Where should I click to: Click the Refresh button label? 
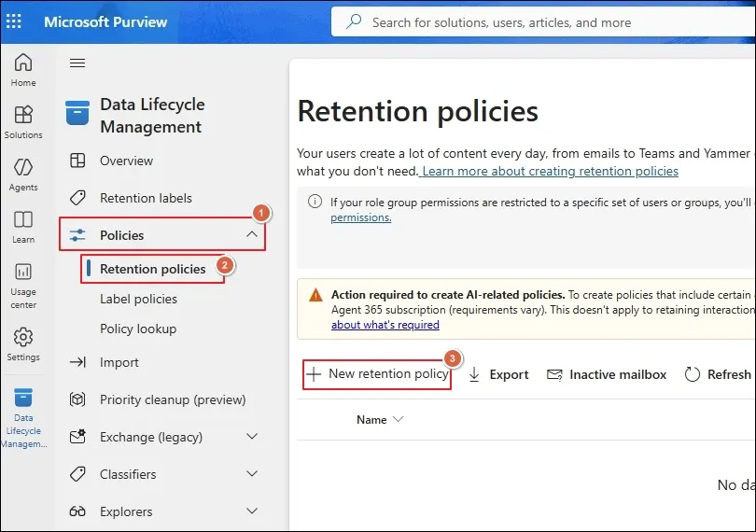pyautogui.click(x=729, y=374)
